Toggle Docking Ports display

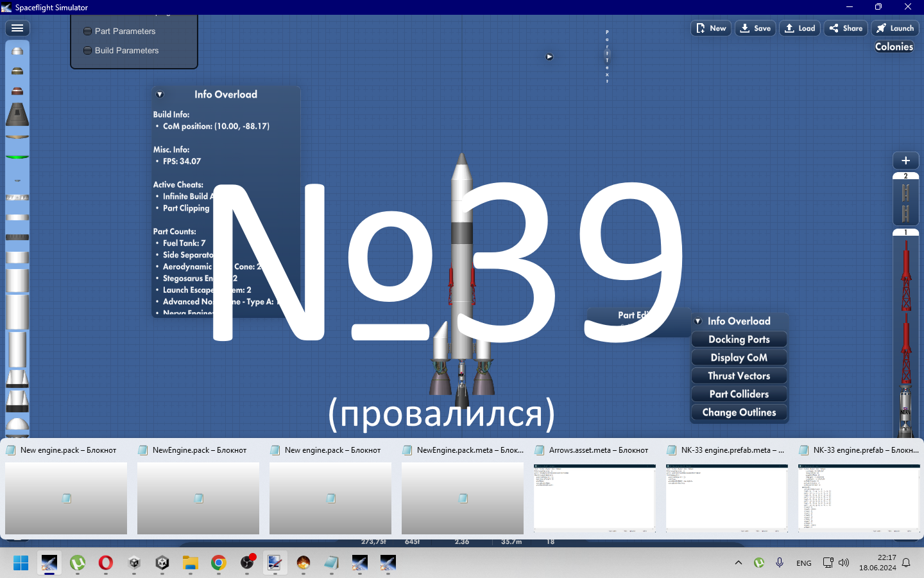coord(739,339)
